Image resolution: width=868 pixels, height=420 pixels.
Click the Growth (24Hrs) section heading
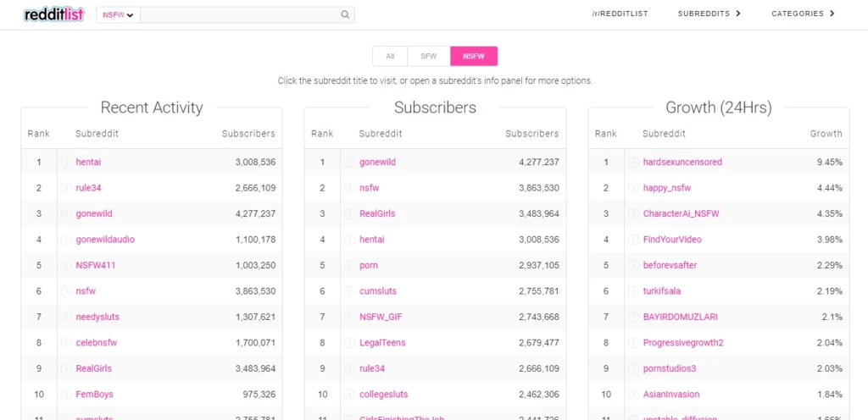[719, 108]
